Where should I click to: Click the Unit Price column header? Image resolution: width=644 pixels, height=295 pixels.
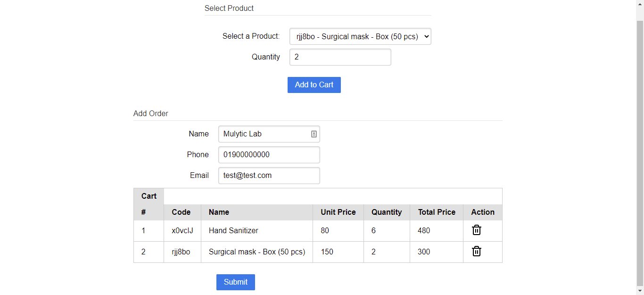(338, 212)
